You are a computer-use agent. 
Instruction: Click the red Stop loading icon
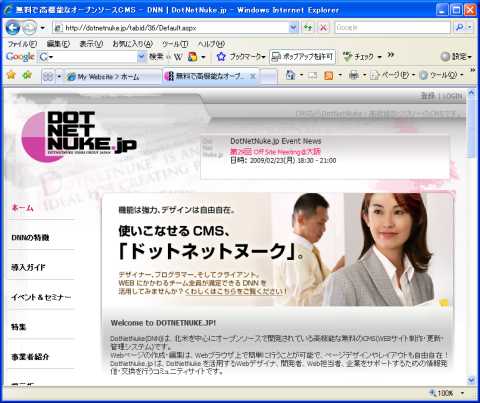click(x=323, y=28)
